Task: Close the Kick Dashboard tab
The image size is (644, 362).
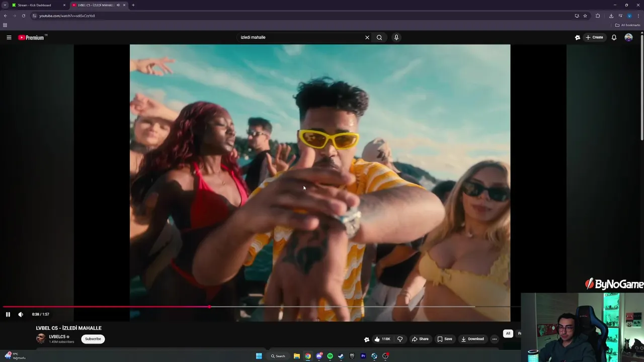Action: point(64,5)
